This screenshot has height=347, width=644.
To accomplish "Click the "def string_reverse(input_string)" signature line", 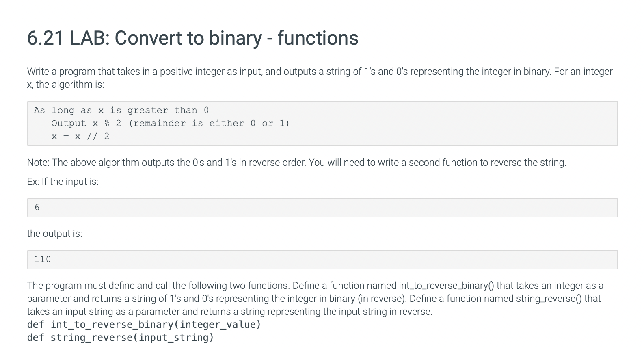I will (120, 338).
